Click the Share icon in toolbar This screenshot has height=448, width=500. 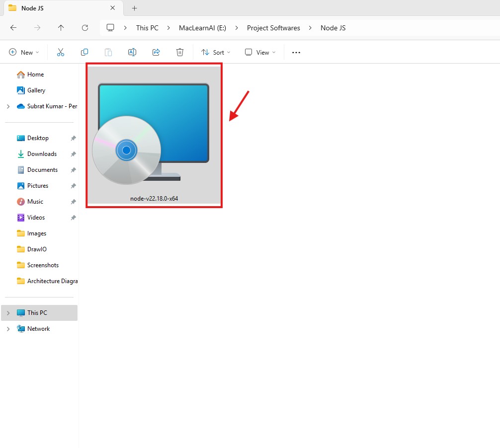pyautogui.click(x=156, y=52)
